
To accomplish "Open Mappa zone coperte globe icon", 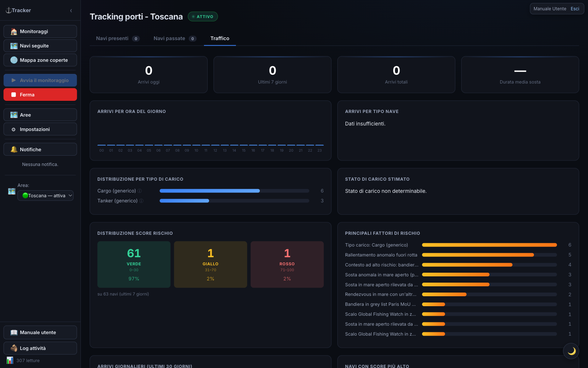I will coord(14,60).
